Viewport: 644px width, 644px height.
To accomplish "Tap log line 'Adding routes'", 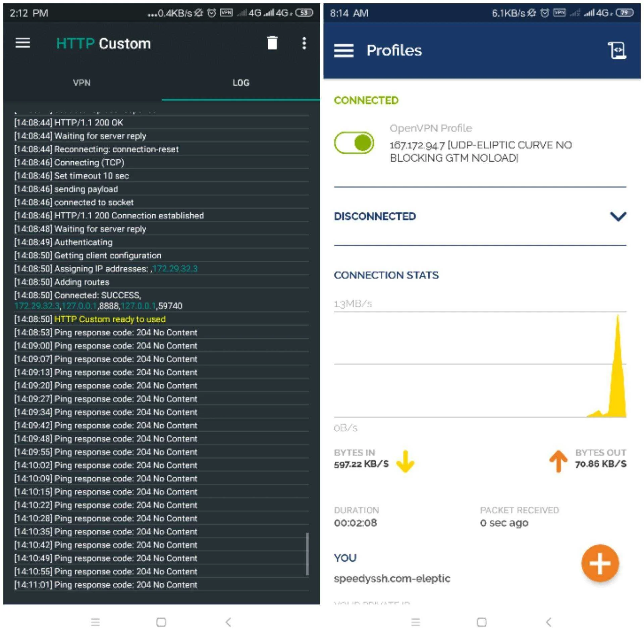I will click(62, 282).
